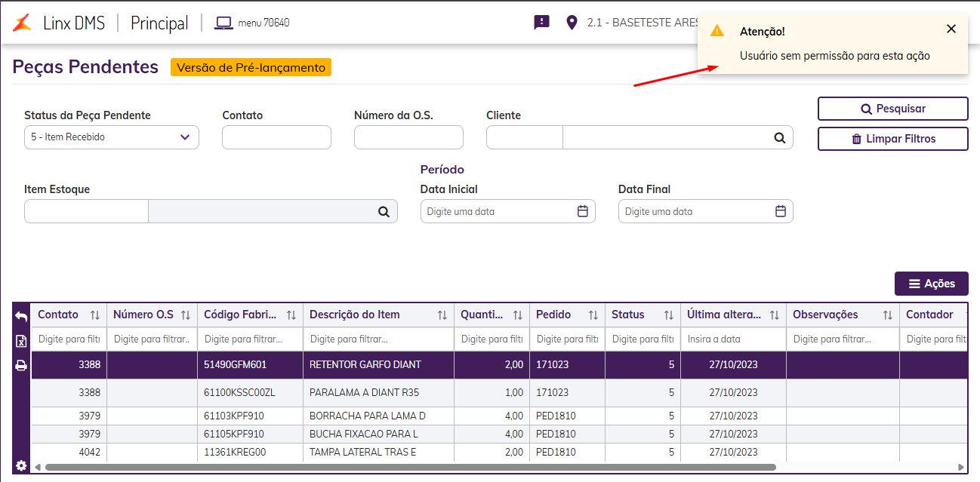
Task: Click the back arrow icon in grid sidebar
Action: click(21, 317)
